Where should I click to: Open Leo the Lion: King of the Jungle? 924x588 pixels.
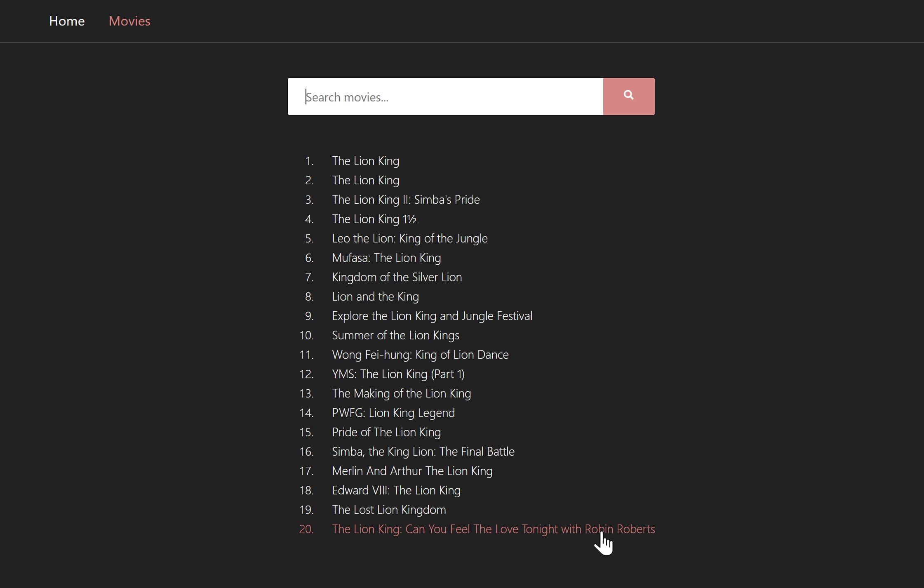[x=409, y=238]
